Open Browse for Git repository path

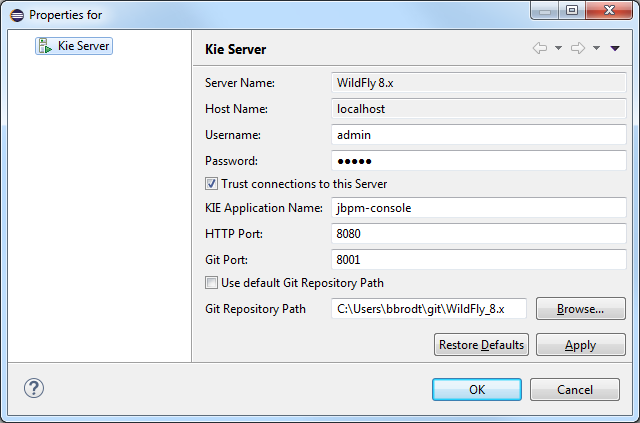[x=580, y=309]
